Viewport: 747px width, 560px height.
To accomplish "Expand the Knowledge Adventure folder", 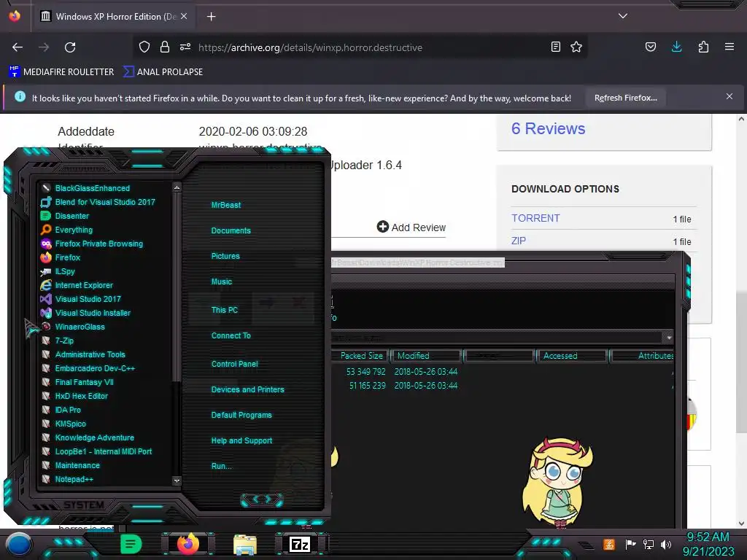I will coord(88,437).
